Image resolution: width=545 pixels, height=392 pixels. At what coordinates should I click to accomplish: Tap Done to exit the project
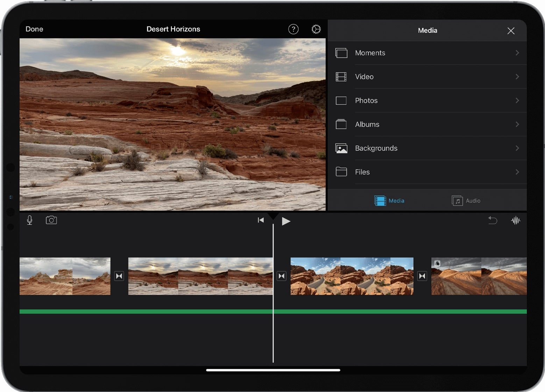34,29
